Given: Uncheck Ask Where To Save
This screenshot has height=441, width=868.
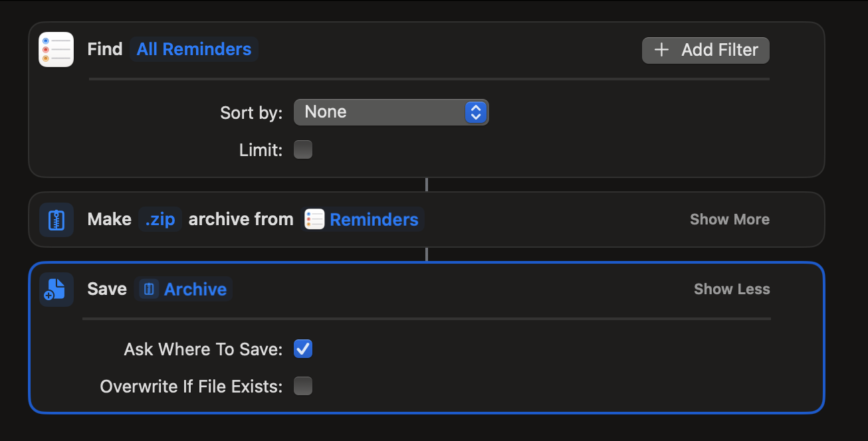Looking at the screenshot, I should [303, 349].
